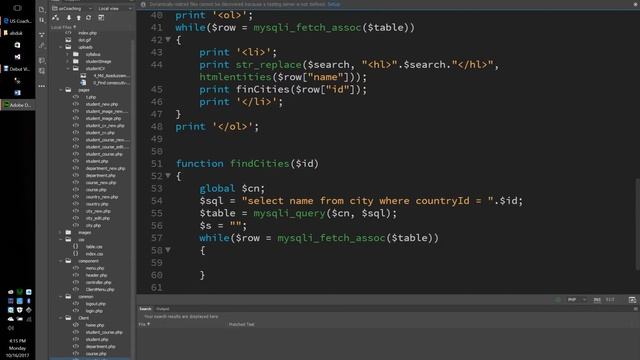Click the expand Files panel icon

click(x=101, y=18)
